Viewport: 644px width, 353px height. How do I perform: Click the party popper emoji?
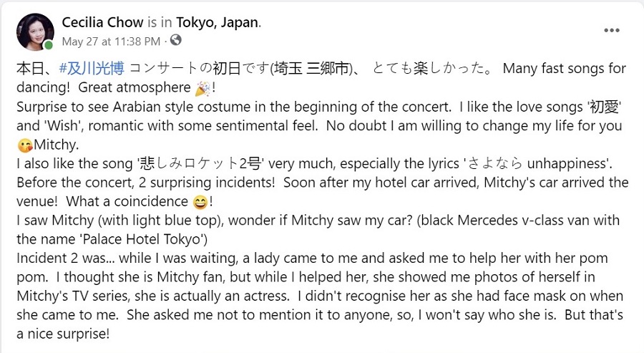coord(203,88)
